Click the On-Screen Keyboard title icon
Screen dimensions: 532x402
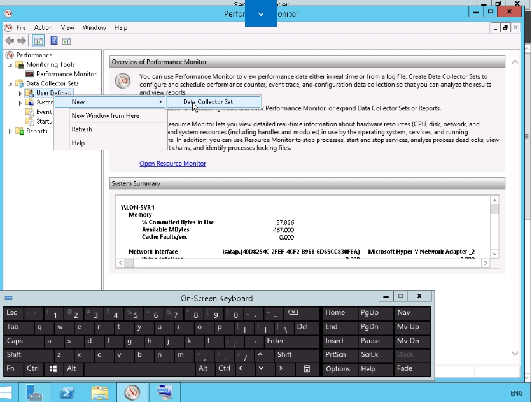(x=8, y=298)
